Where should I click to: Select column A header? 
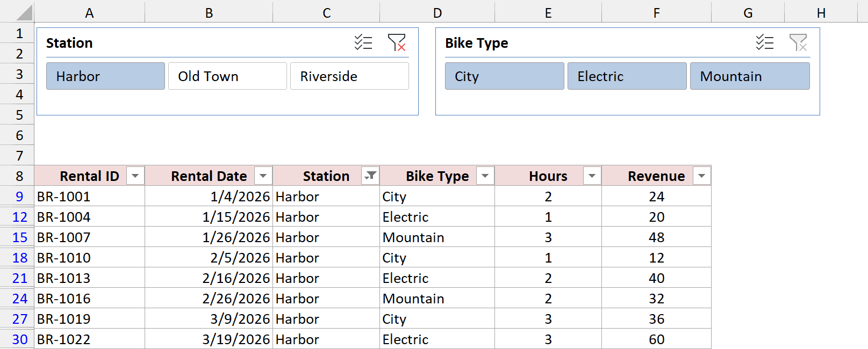(90, 12)
